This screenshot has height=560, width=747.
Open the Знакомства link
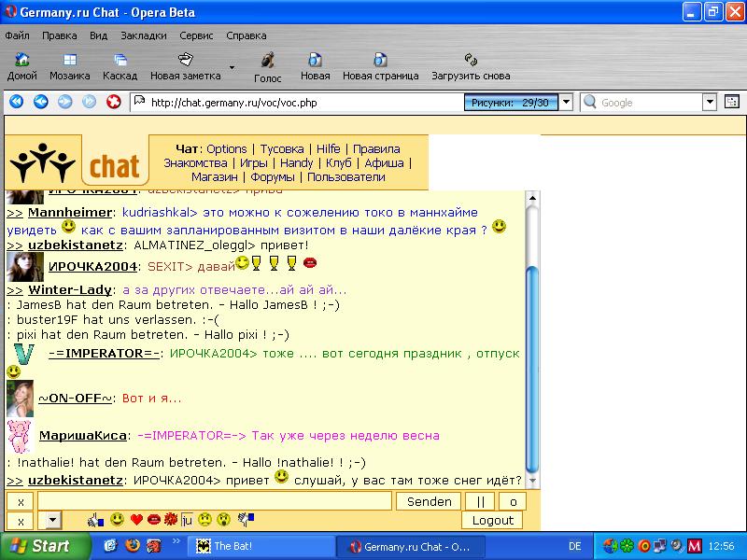pyautogui.click(x=195, y=162)
